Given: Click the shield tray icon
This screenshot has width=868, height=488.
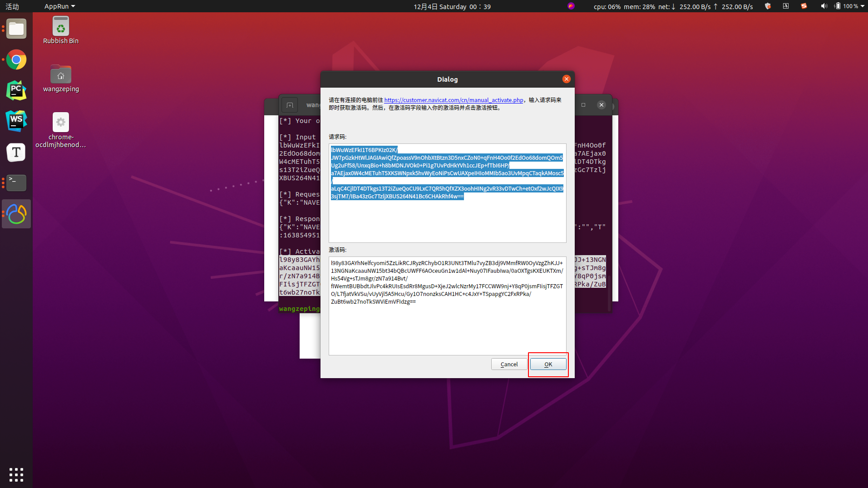Looking at the screenshot, I should (768, 6).
